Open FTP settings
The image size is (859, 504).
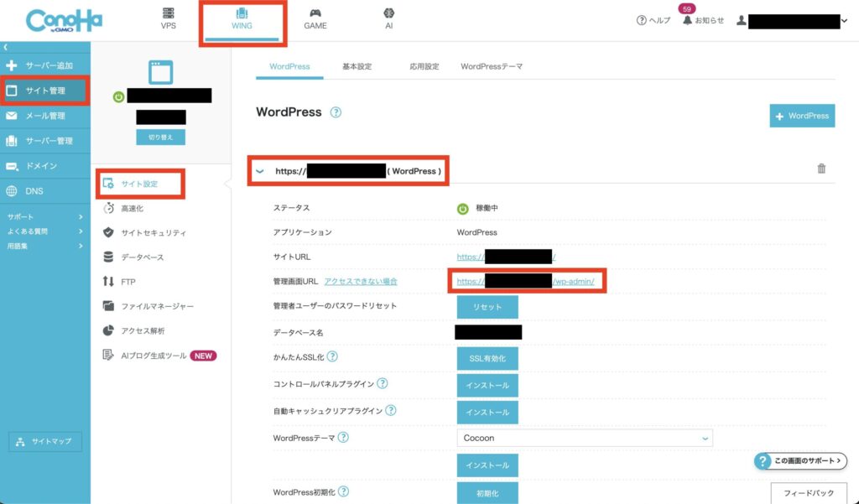tap(119, 282)
